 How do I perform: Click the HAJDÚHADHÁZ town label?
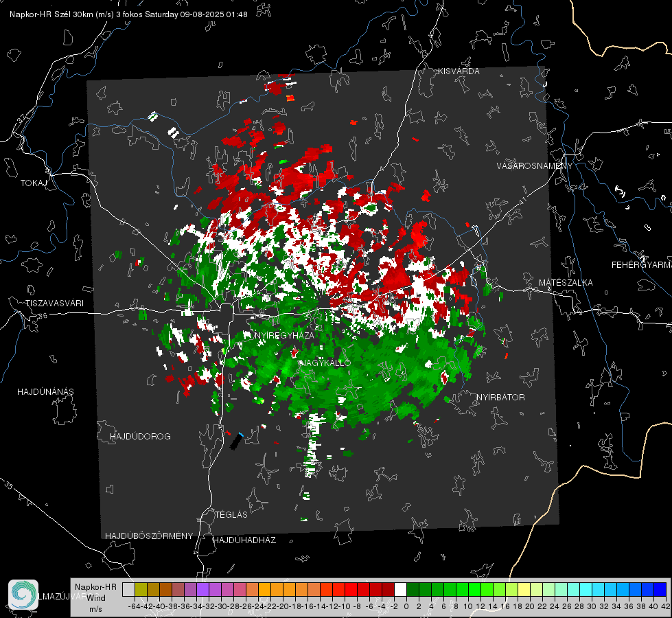[x=244, y=540]
